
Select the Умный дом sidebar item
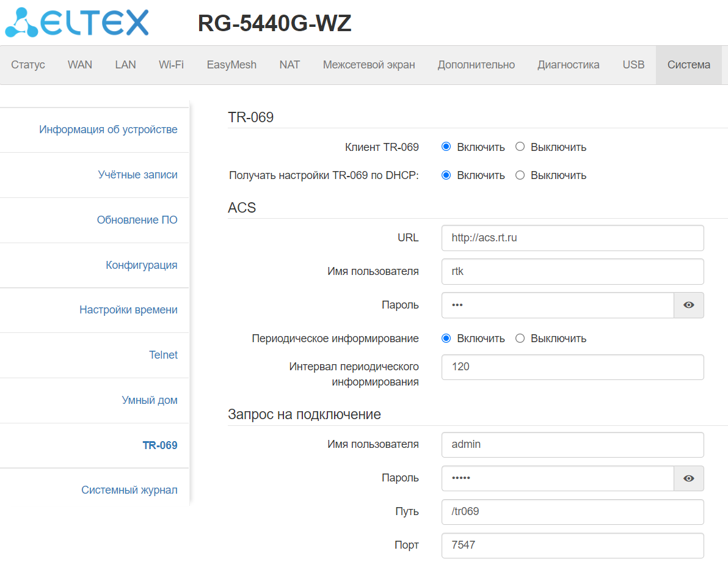point(150,400)
